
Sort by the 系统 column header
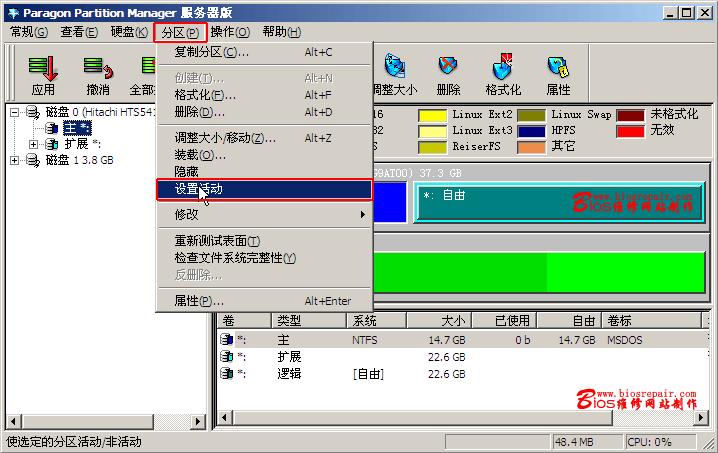point(376,321)
